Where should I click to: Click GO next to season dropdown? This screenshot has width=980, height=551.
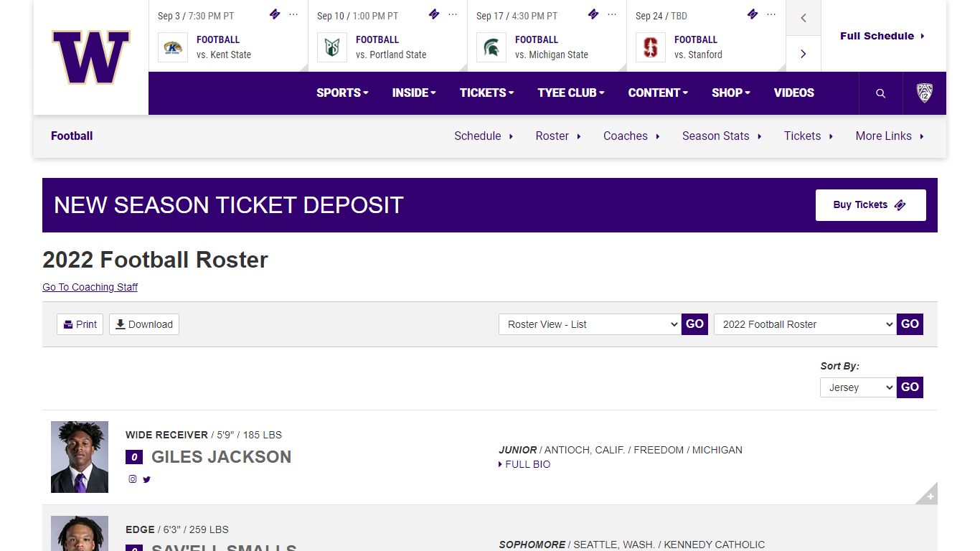pyautogui.click(x=910, y=324)
